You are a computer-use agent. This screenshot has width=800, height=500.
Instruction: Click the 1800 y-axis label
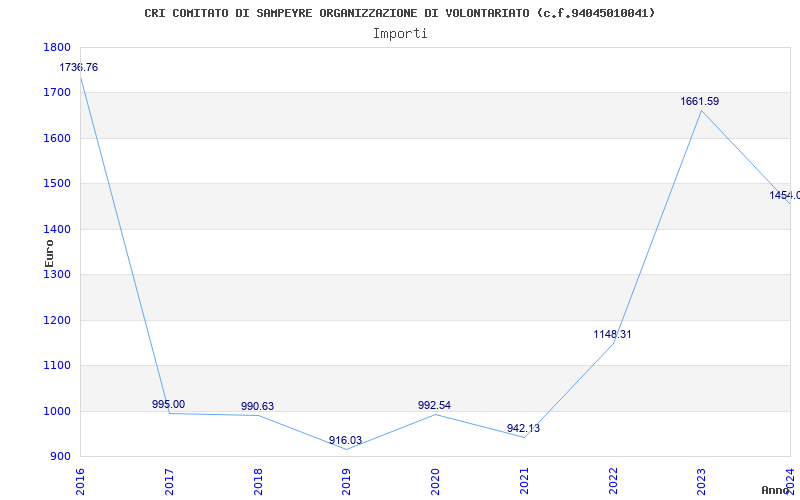point(58,47)
